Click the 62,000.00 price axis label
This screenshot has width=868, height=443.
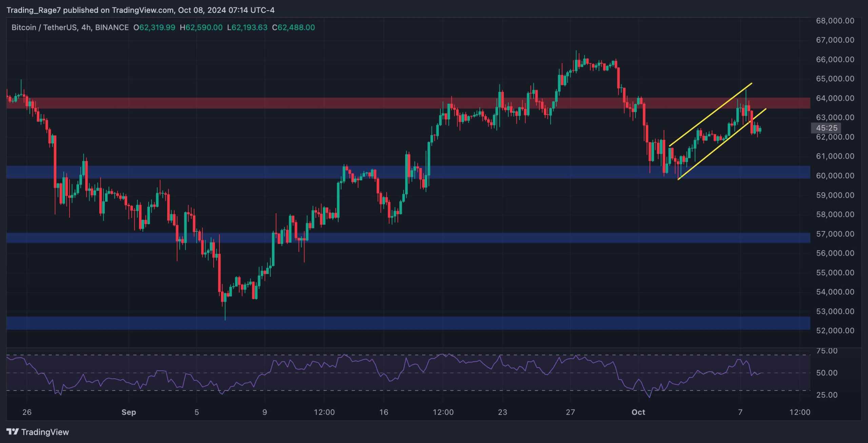pyautogui.click(x=835, y=137)
